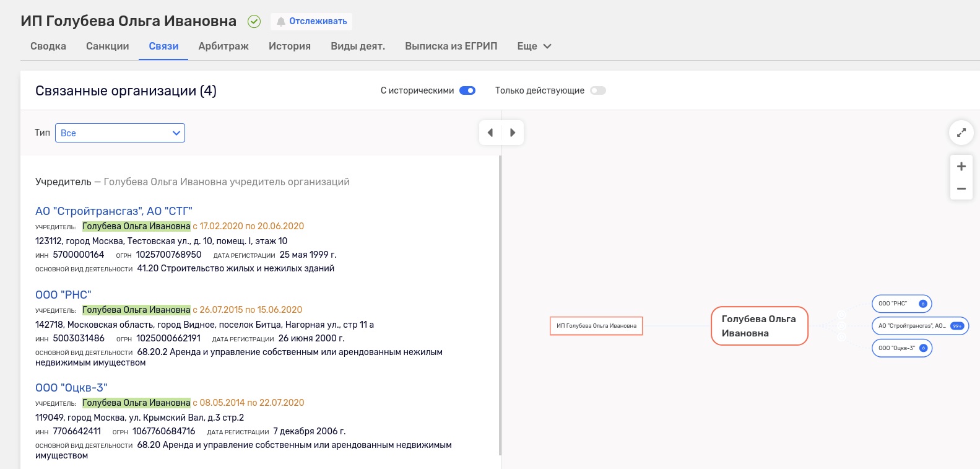Open the ООО "Оцкв-3" organization link

(x=71, y=388)
